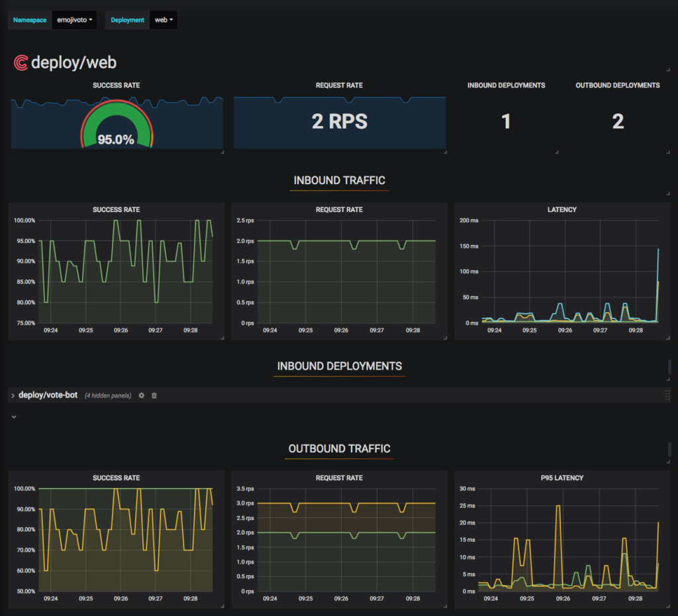Collapse the empty row below deploy/vote-bot
678x616 pixels.
point(14,417)
